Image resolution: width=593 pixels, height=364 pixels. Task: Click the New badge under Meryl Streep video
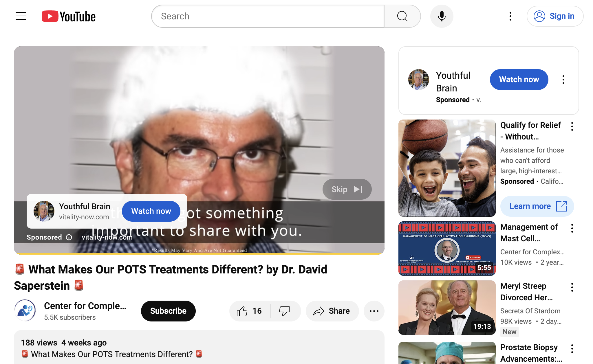(509, 332)
